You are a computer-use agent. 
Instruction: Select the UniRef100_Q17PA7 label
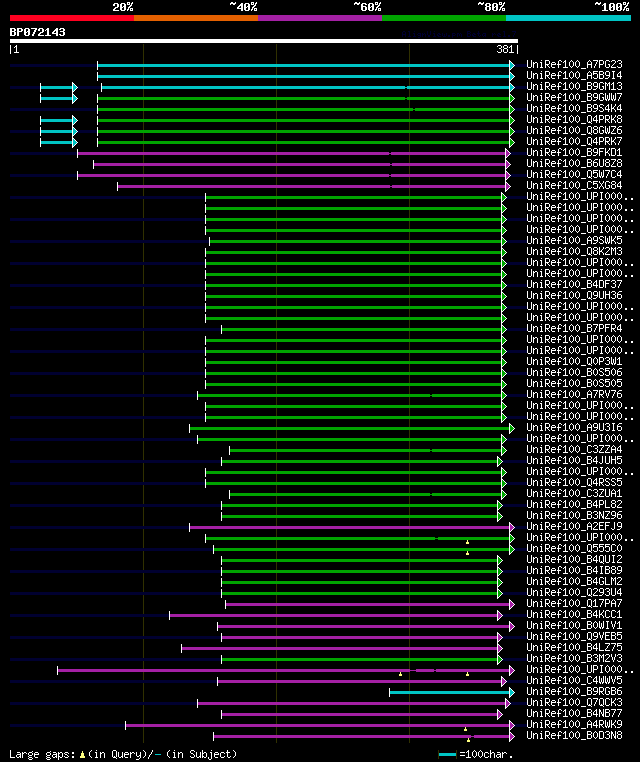pos(574,603)
